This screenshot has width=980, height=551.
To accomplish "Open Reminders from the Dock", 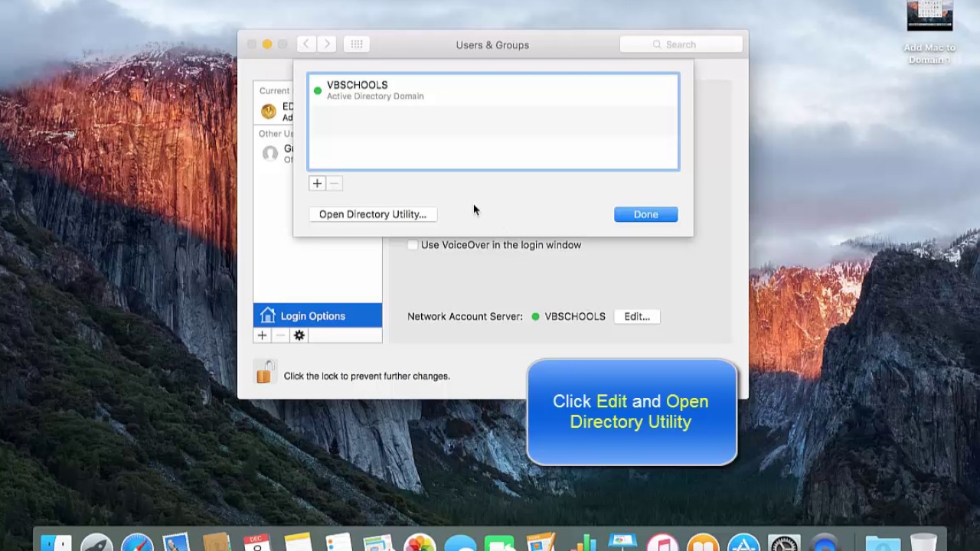I will 338,543.
